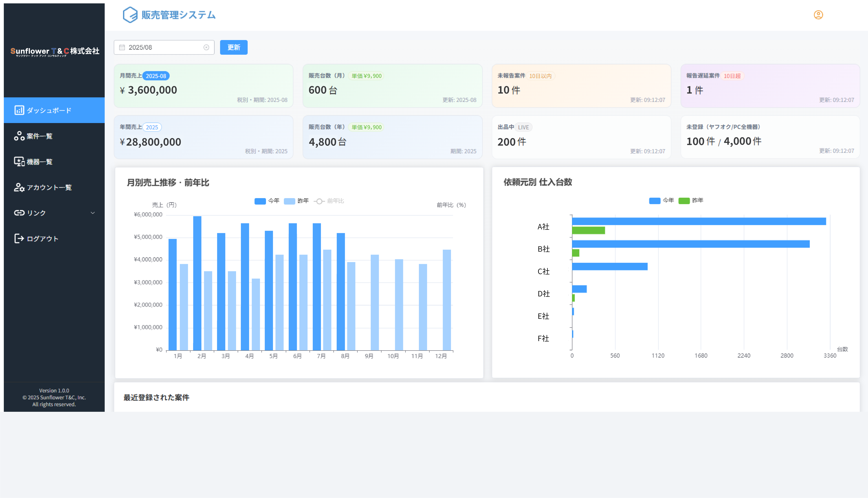Image resolution: width=868 pixels, height=498 pixels.
Task: Click the 2025/08 month input field
Action: click(x=164, y=47)
